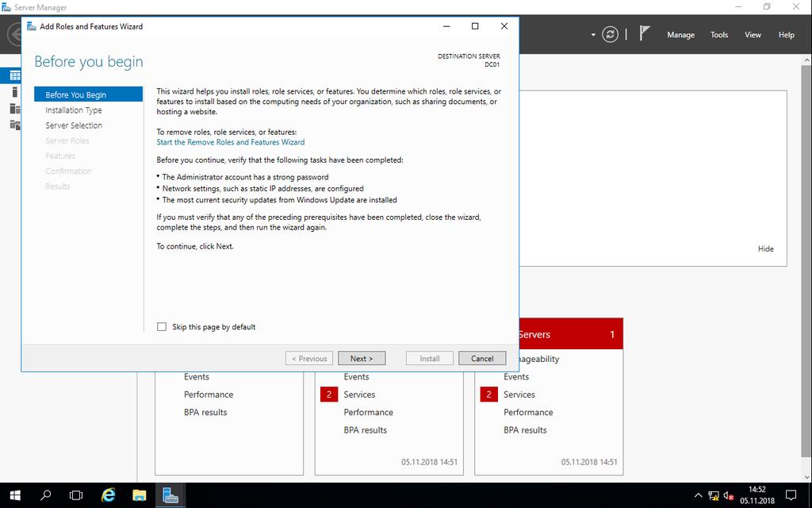Launch Internet Explorer from taskbar
812x508 pixels.
coord(108,495)
